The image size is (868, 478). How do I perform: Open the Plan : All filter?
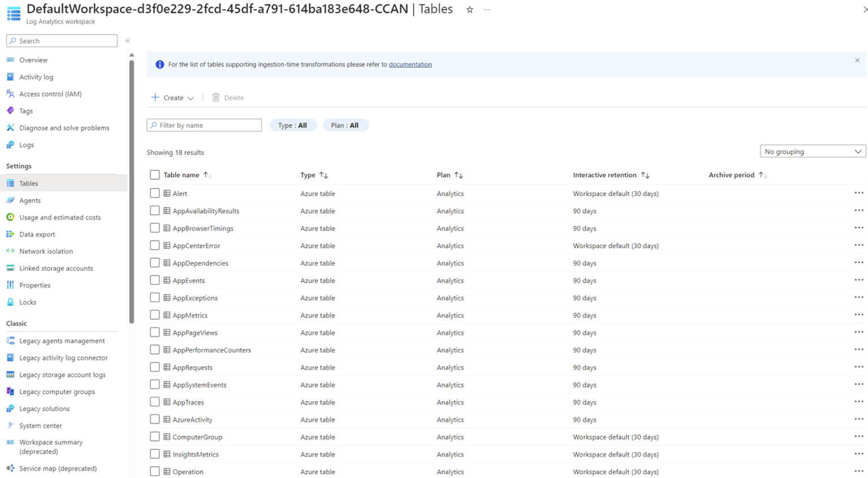click(345, 125)
